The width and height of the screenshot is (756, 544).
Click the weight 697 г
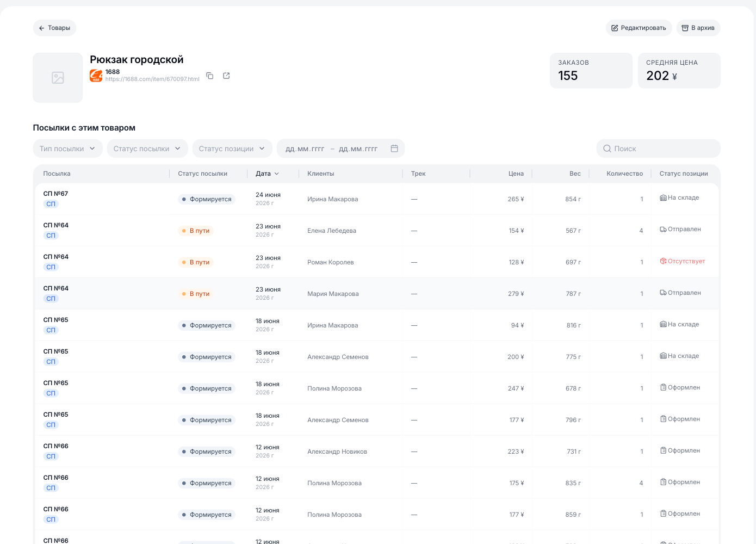pos(573,262)
